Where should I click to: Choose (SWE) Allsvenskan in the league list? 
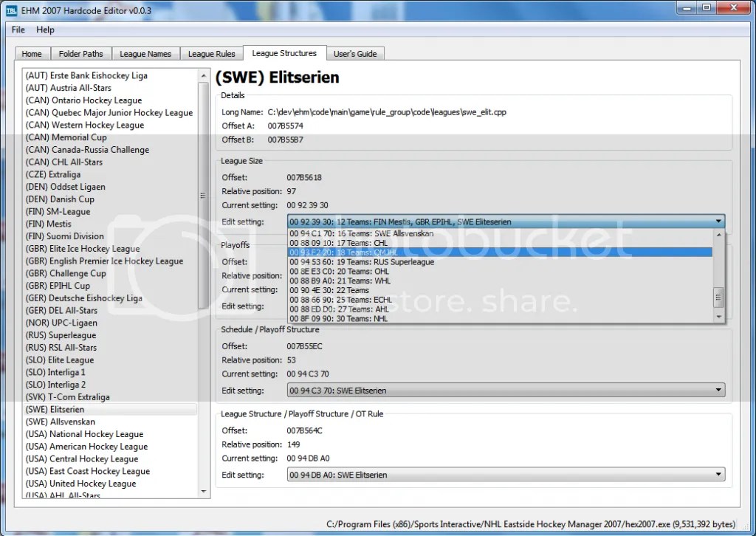(x=111, y=422)
